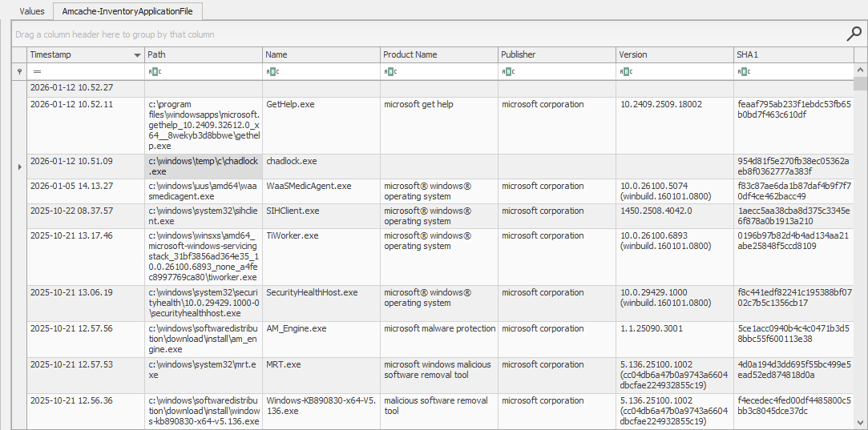Select timestamp 2026-01-12 10.51.09
This screenshot has height=430, width=868.
pos(86,167)
